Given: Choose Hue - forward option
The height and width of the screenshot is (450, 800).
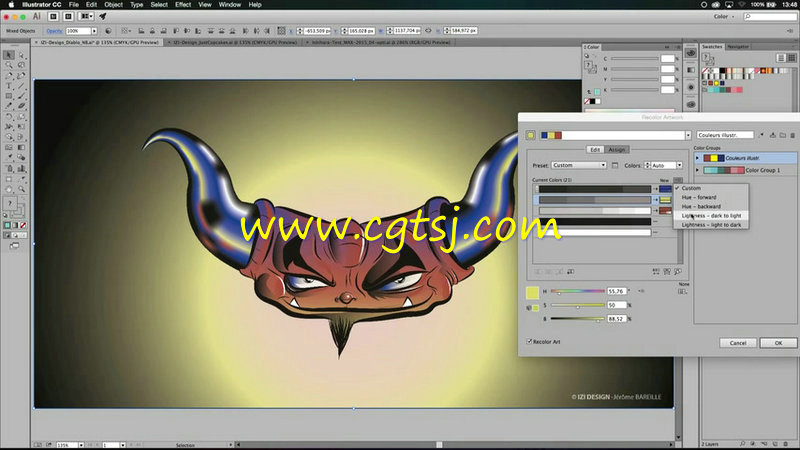Looking at the screenshot, I should coord(699,197).
